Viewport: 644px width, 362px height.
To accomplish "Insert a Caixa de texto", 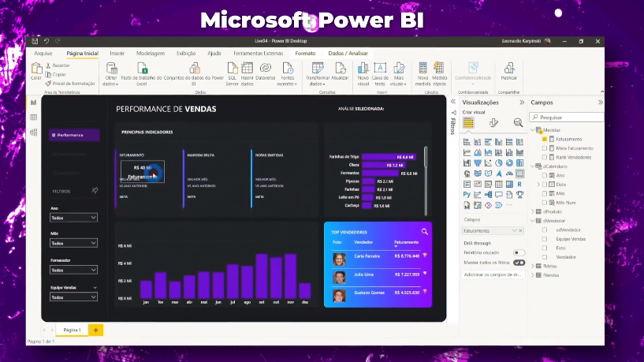I will [x=380, y=69].
